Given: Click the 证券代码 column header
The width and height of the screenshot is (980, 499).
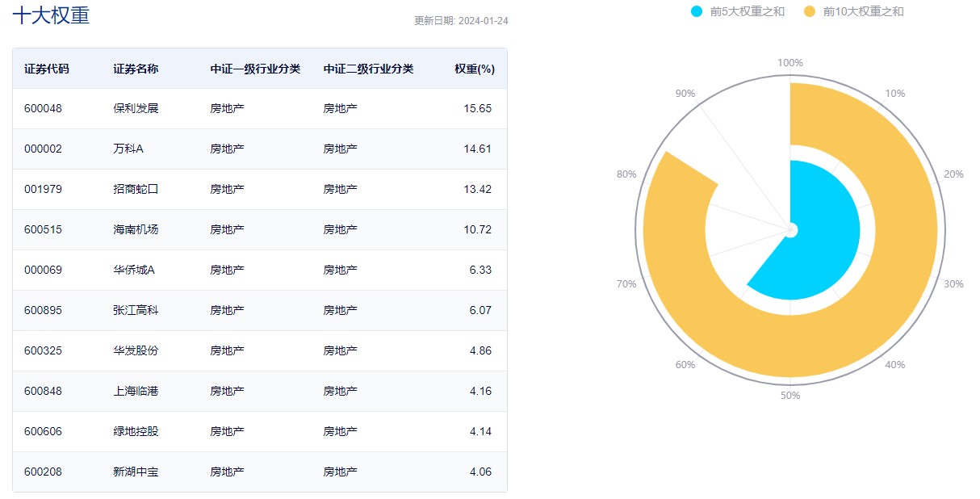Looking at the screenshot, I should 47,69.
